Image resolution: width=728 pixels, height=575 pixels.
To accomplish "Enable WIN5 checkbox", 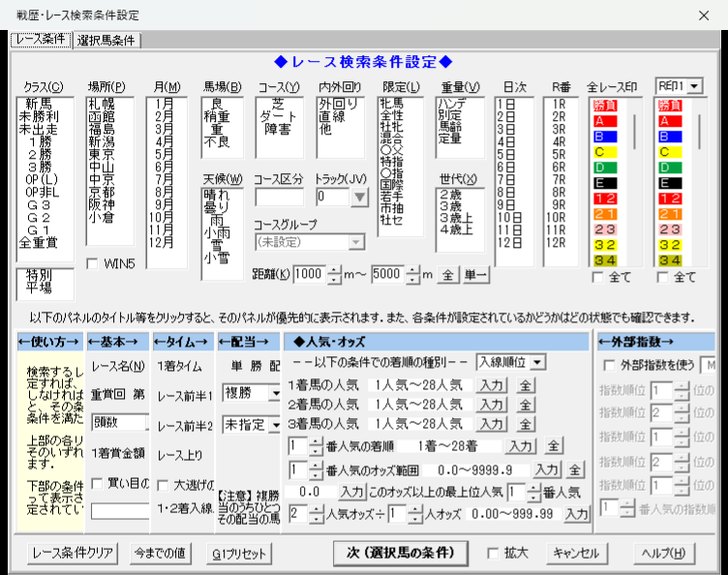I will [92, 263].
